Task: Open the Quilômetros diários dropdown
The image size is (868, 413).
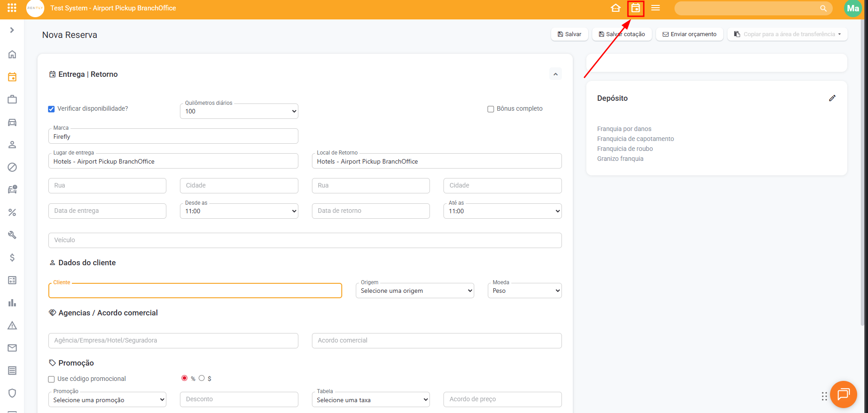Action: [x=239, y=111]
